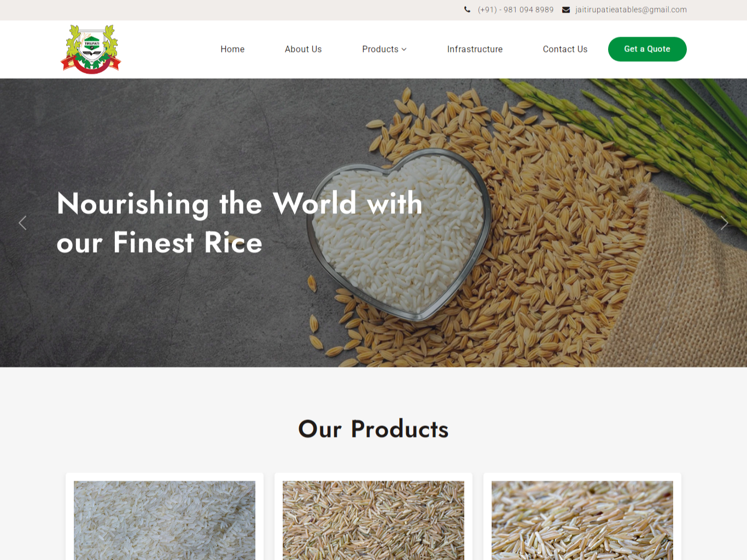This screenshot has width=747, height=560.
Task: Go to previous slide with left arrow
Action: click(22, 223)
